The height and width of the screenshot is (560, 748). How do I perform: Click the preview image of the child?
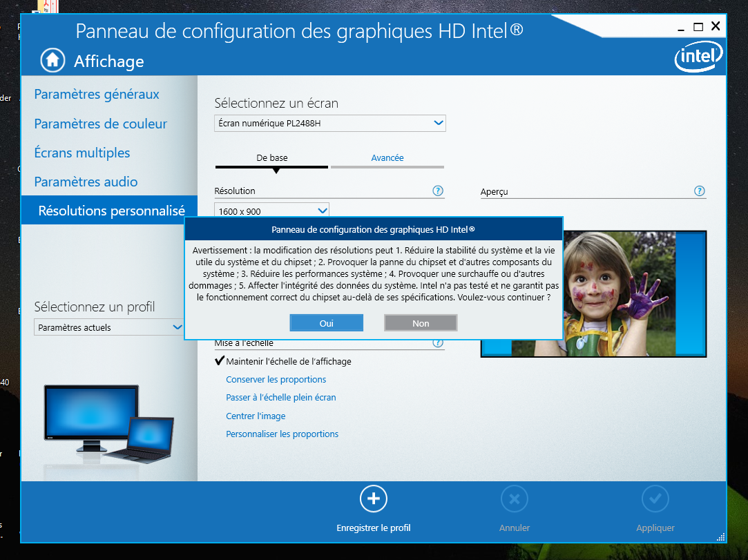(620, 293)
